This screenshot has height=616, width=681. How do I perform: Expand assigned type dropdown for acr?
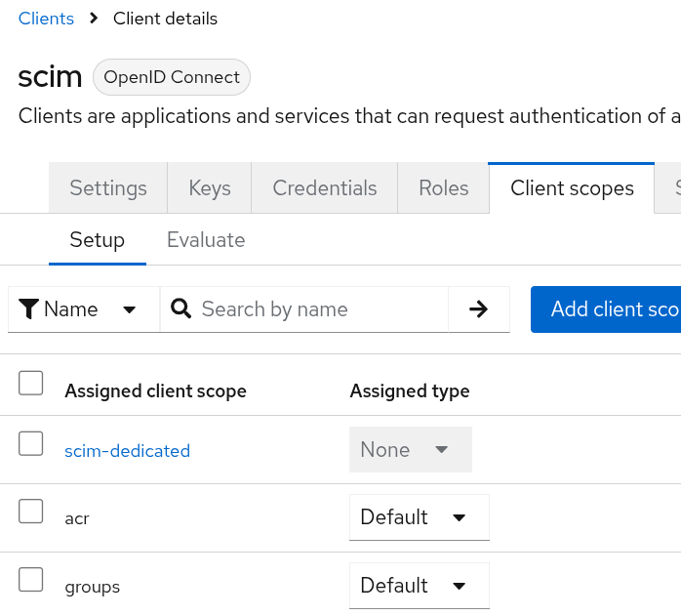[419, 517]
